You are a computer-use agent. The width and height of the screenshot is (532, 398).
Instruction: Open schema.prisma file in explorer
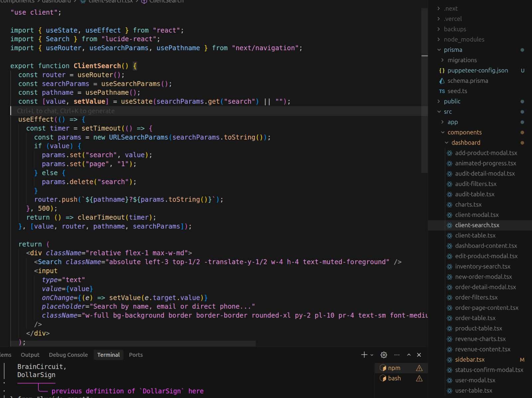[467, 80]
